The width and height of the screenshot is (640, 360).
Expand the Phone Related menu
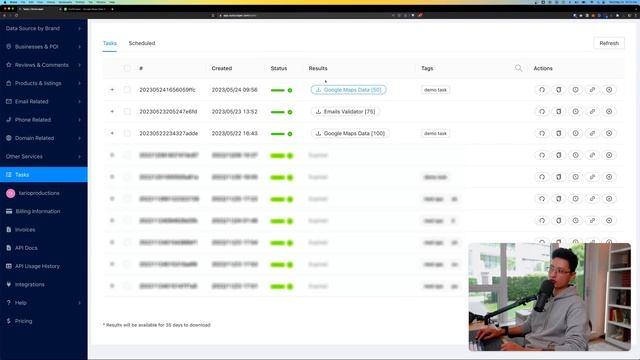(43, 120)
